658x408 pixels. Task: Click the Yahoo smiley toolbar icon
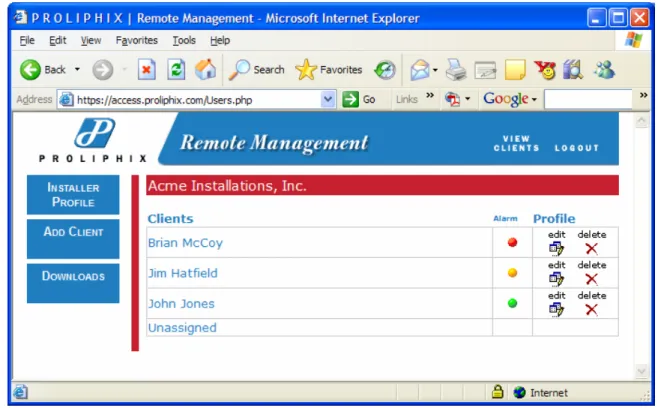pos(545,70)
